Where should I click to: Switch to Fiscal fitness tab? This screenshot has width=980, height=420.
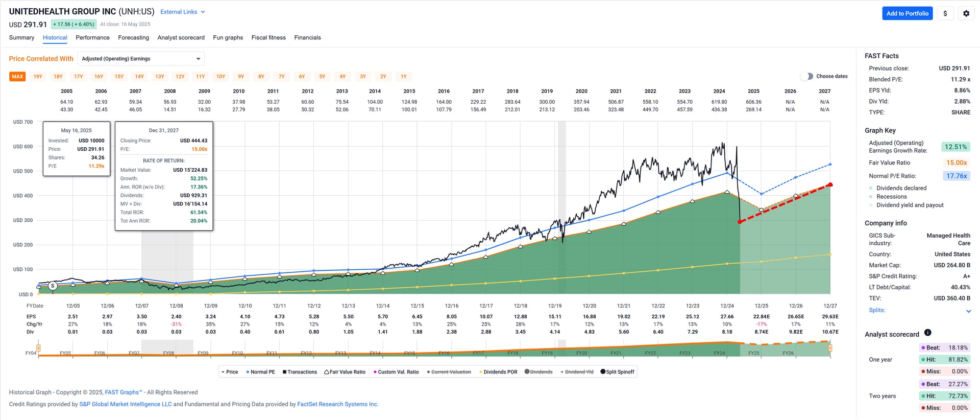(x=268, y=38)
